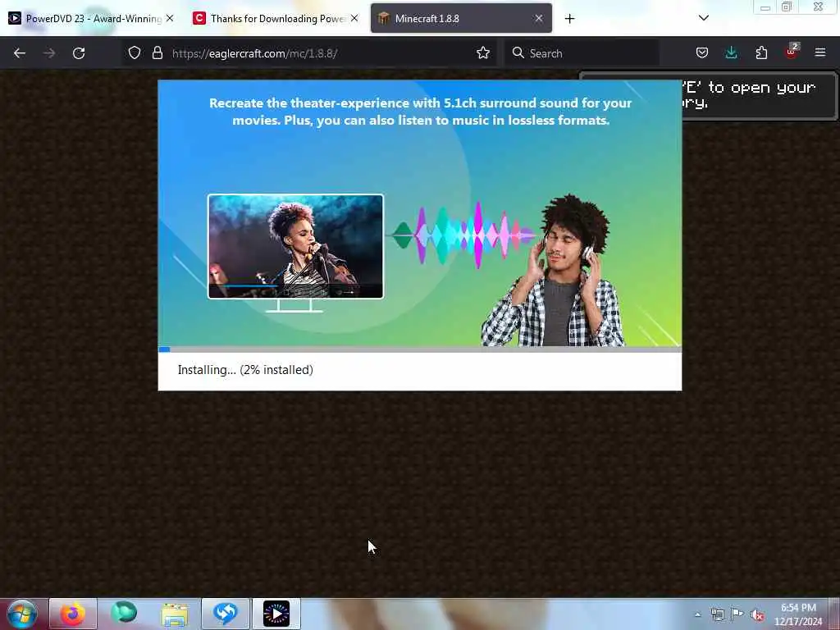
Task: Reload the current page
Action: pyautogui.click(x=79, y=53)
